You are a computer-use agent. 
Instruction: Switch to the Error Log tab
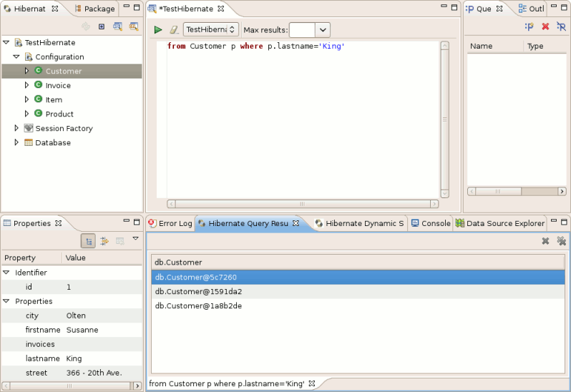[x=170, y=223]
